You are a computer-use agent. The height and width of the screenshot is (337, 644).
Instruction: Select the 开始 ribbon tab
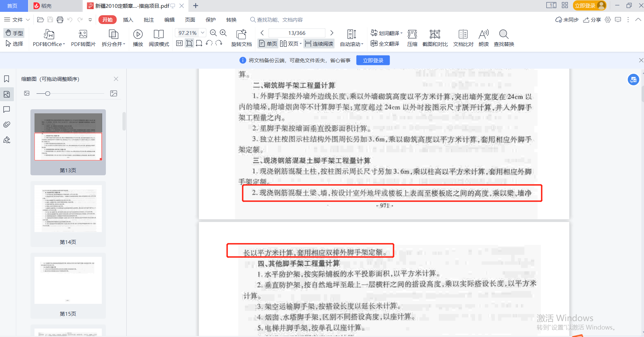click(x=108, y=20)
